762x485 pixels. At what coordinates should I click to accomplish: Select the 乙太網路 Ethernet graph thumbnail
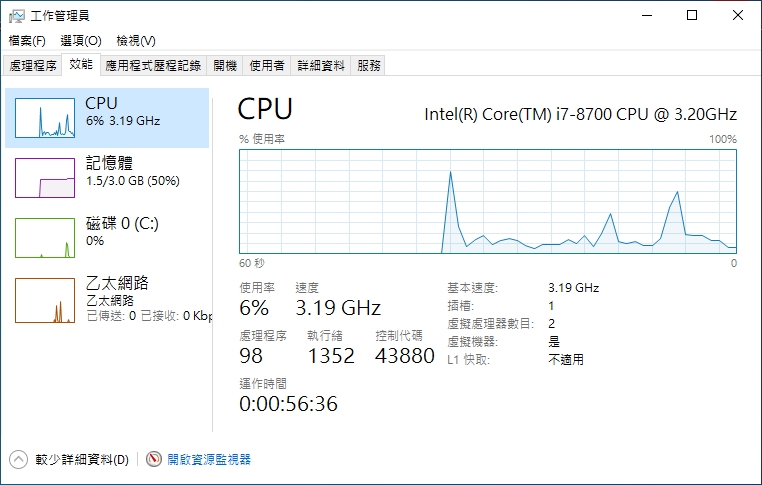click(45, 299)
